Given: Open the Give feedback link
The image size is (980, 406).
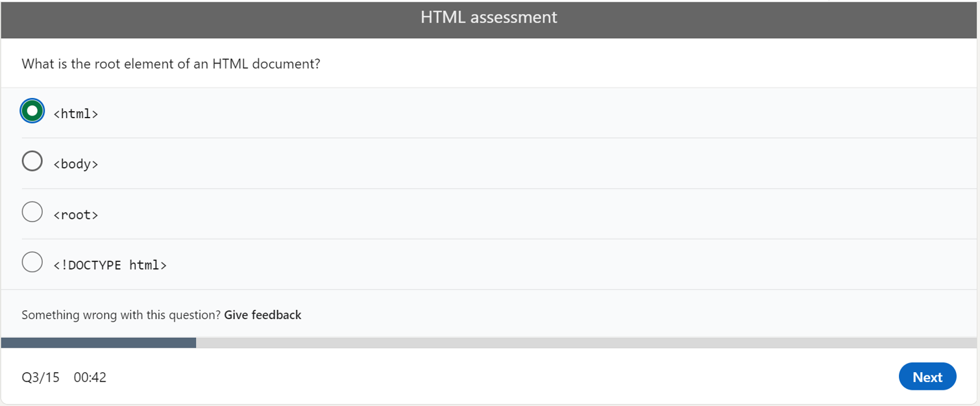Looking at the screenshot, I should point(262,314).
